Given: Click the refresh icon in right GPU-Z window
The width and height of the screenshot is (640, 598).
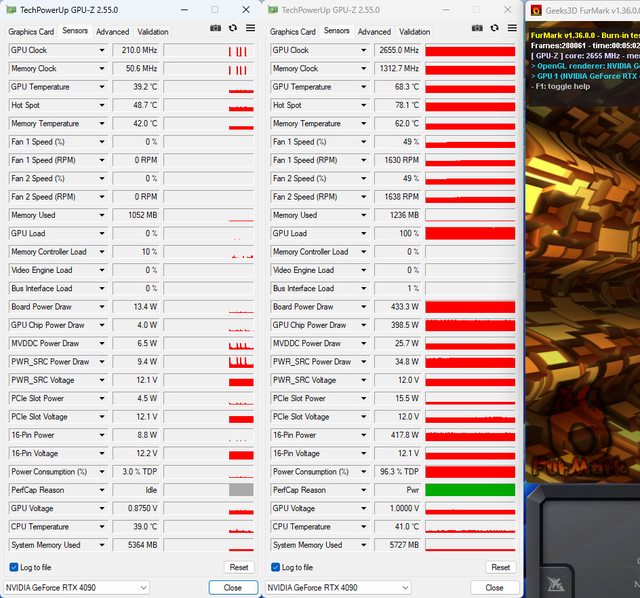Looking at the screenshot, I should pyautogui.click(x=494, y=29).
